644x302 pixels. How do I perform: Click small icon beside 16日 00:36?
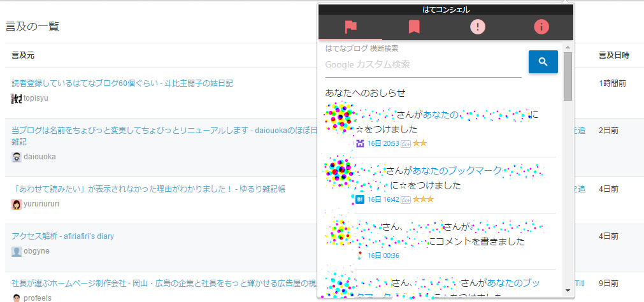point(360,255)
